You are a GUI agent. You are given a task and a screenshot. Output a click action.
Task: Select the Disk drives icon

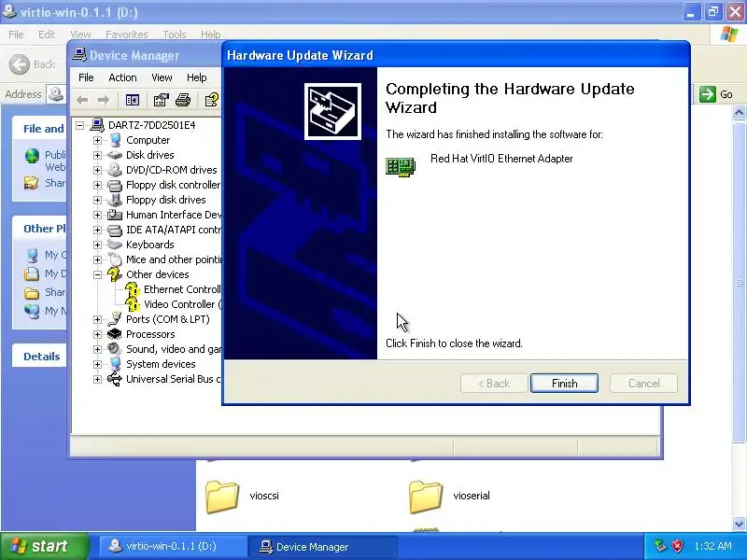[115, 155]
